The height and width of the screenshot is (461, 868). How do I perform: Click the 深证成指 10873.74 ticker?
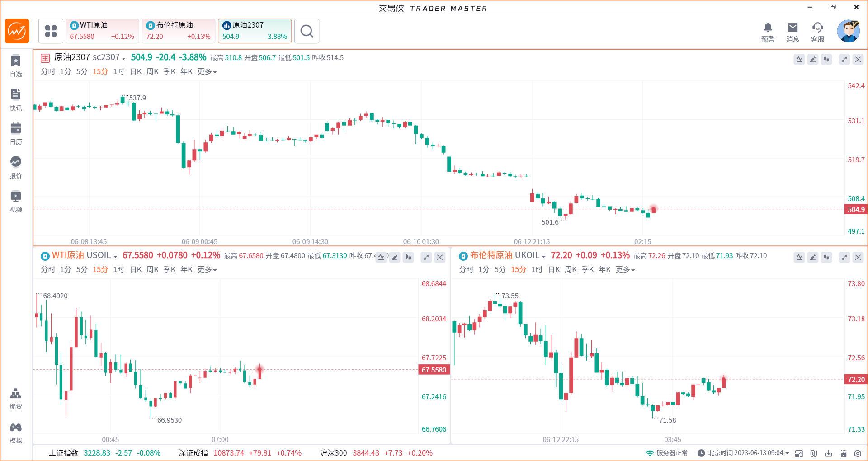(240, 453)
